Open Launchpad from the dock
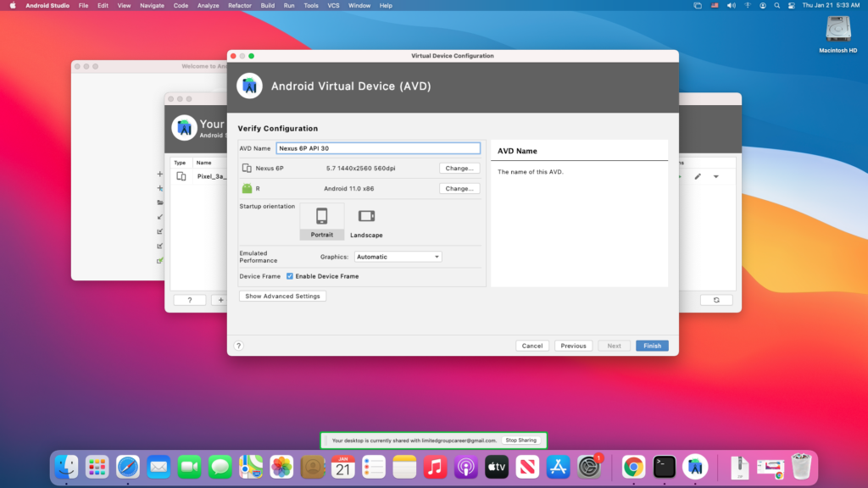 (x=97, y=467)
